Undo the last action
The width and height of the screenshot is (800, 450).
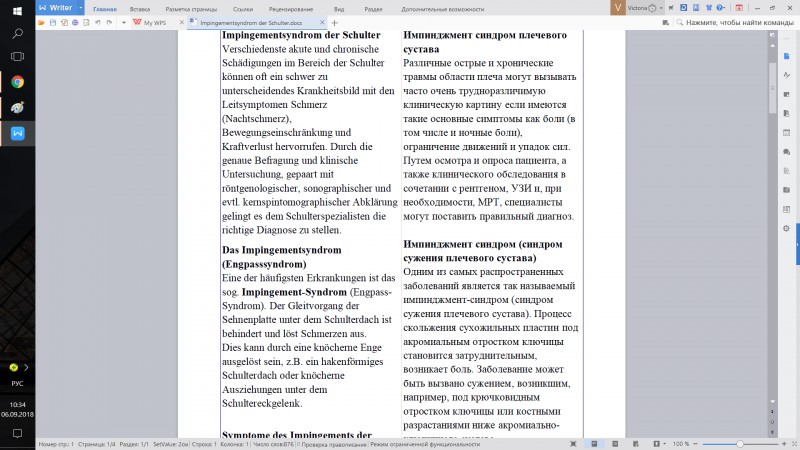pos(97,22)
